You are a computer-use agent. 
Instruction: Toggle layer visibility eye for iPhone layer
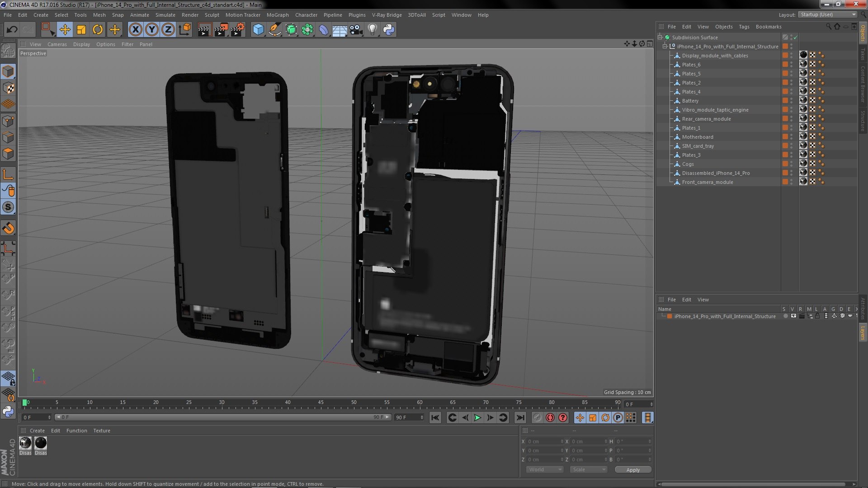[793, 316]
